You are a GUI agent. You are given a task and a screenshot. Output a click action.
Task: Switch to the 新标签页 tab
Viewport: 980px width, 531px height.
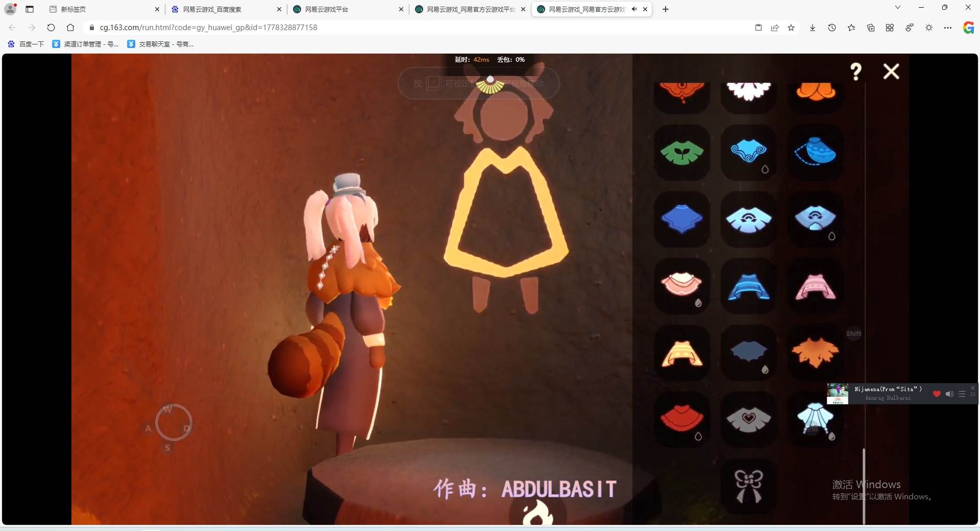(104, 9)
